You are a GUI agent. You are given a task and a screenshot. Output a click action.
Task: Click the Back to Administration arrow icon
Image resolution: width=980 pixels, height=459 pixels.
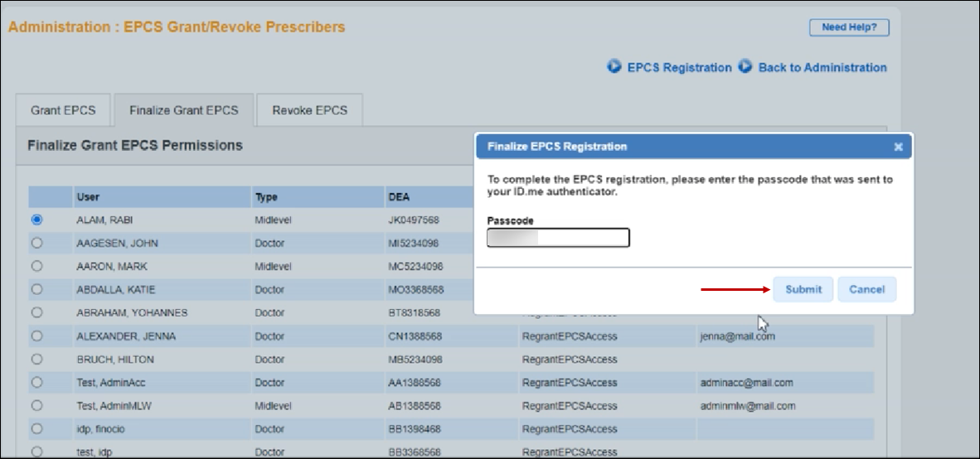745,67
